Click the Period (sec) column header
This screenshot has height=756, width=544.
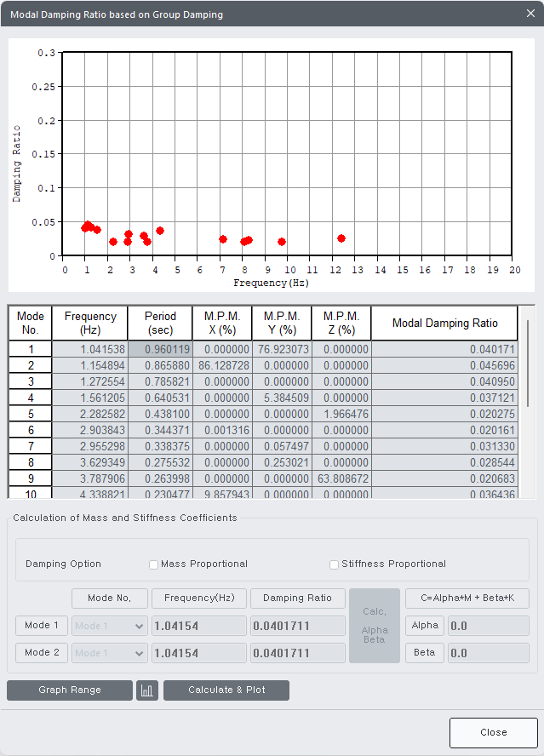(160, 323)
